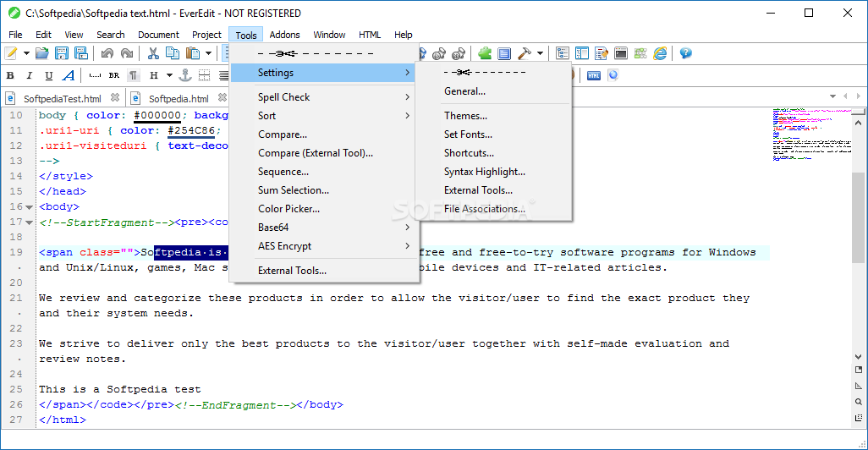Click the Save All toolbar icon
868x450 pixels.
81,53
